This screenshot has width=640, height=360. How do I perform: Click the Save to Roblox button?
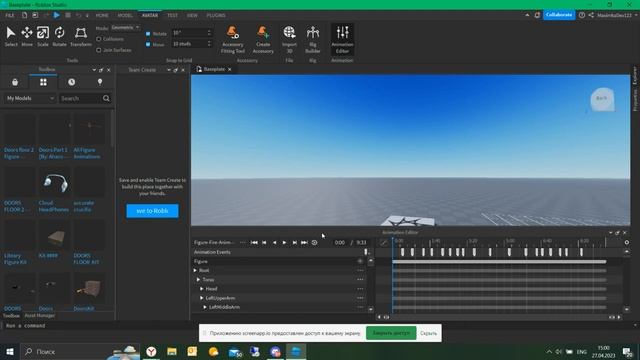tap(152, 211)
